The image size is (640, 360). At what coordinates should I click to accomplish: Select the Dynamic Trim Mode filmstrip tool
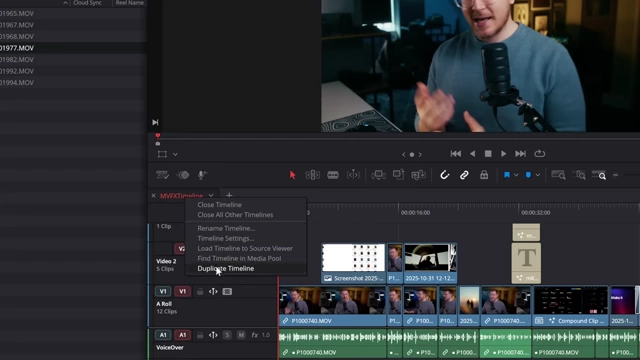333,175
